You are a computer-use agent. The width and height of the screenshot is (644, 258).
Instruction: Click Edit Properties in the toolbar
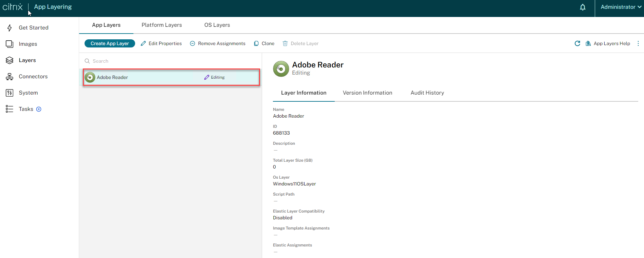click(161, 43)
